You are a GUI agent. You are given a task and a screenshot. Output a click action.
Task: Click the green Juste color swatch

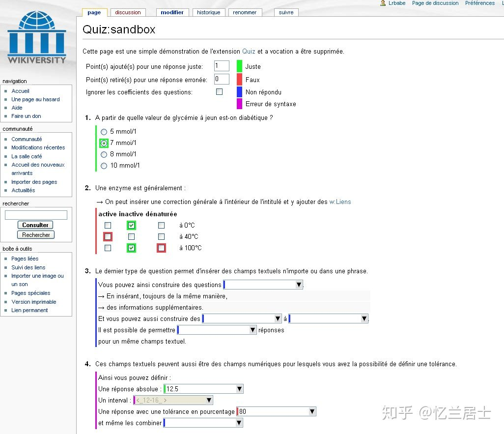click(239, 66)
